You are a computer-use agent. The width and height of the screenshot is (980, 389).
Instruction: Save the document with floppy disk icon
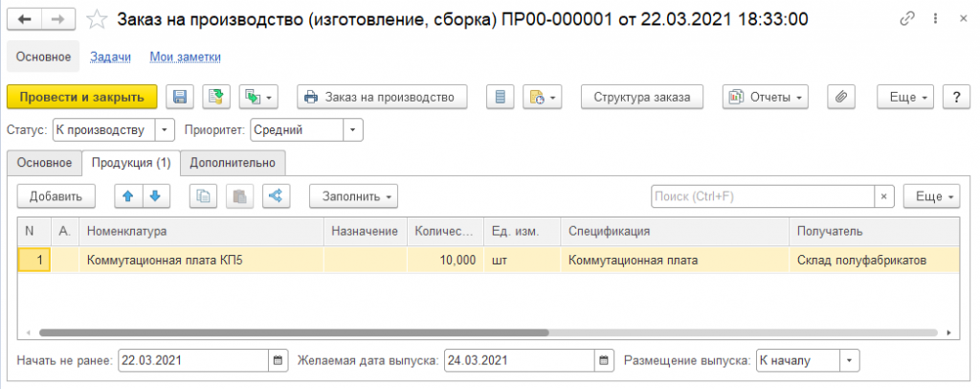pyautogui.click(x=180, y=97)
